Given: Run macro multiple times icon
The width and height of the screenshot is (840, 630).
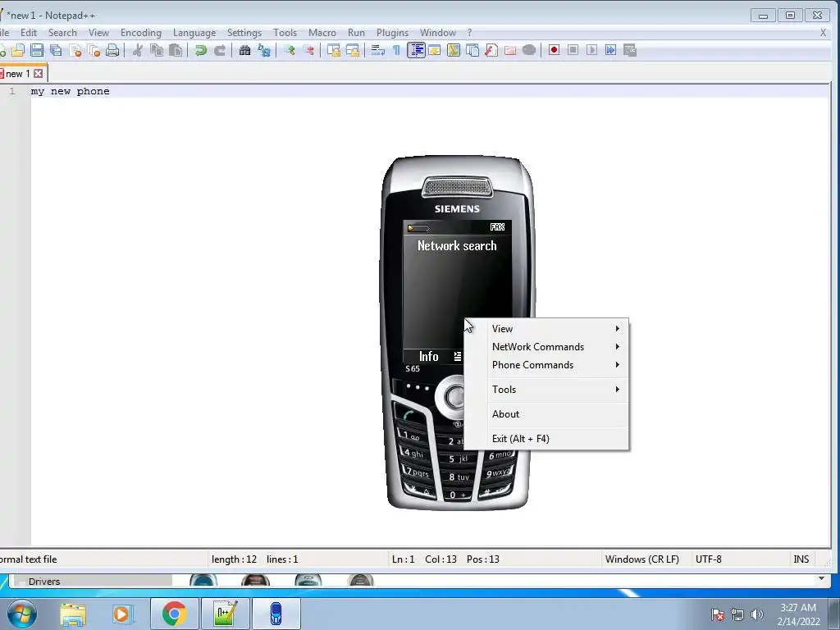Looking at the screenshot, I should [x=610, y=50].
